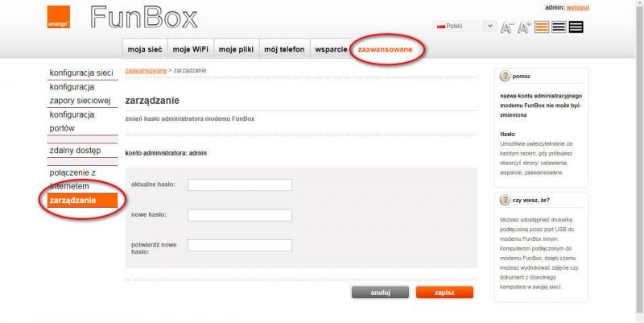Focus the aktualne hasło input field
The width and height of the screenshot is (644, 323).
point(239,185)
